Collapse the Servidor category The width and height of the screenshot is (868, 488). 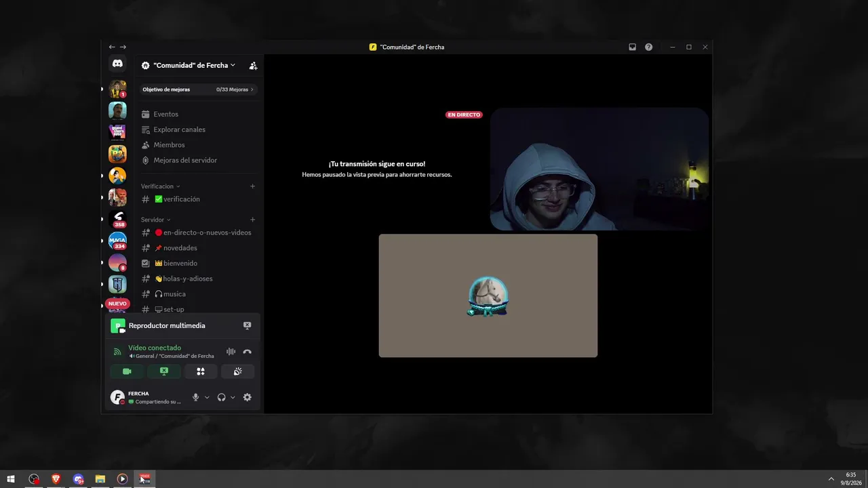[156, 220]
